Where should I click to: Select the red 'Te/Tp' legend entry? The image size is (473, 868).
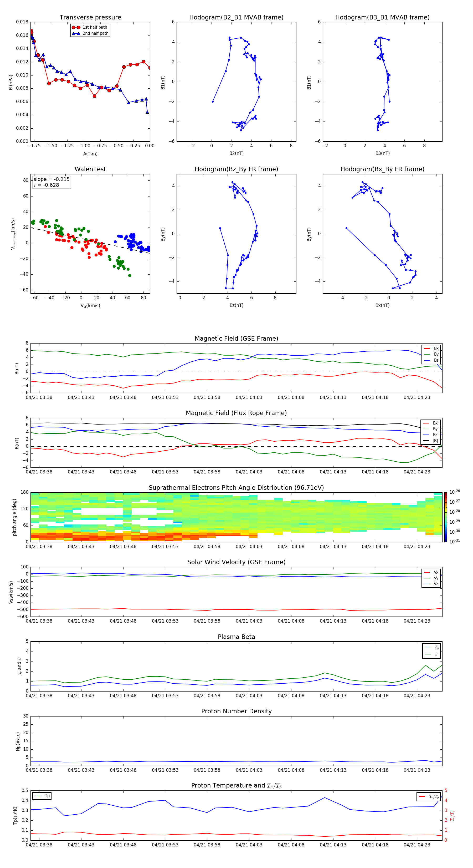point(429,796)
